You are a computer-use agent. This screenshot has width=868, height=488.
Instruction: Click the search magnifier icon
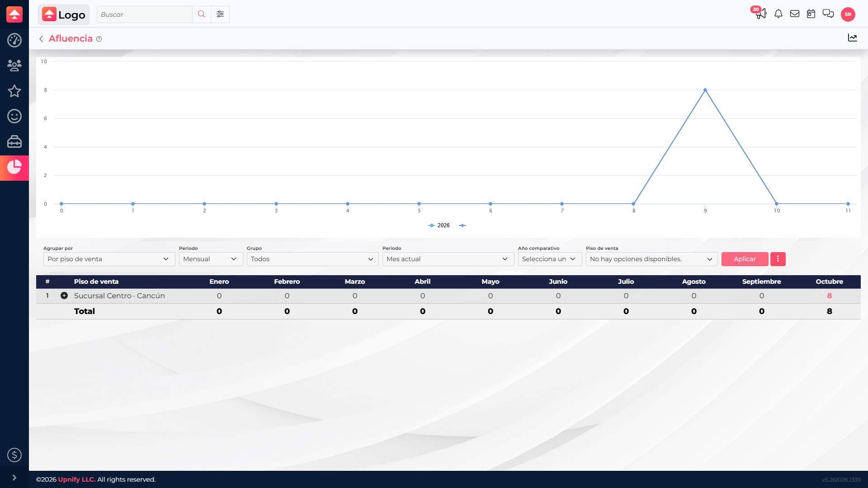(x=202, y=14)
